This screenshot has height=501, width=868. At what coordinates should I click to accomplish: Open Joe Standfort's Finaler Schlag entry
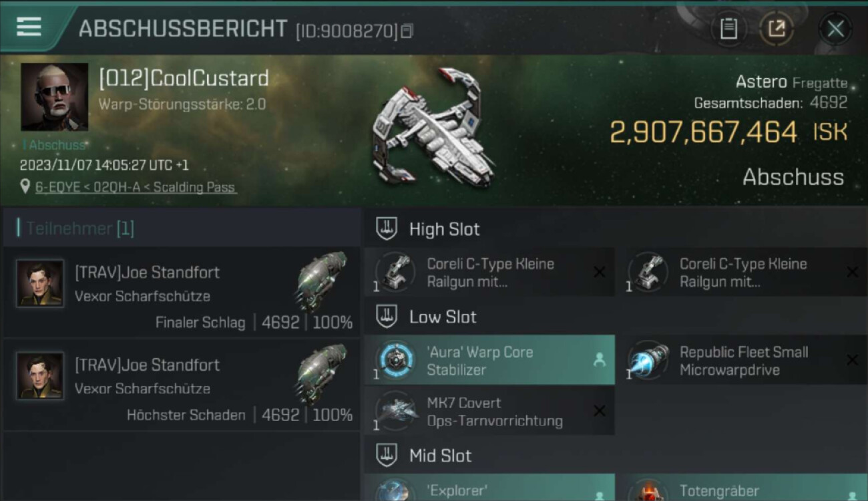(181, 293)
